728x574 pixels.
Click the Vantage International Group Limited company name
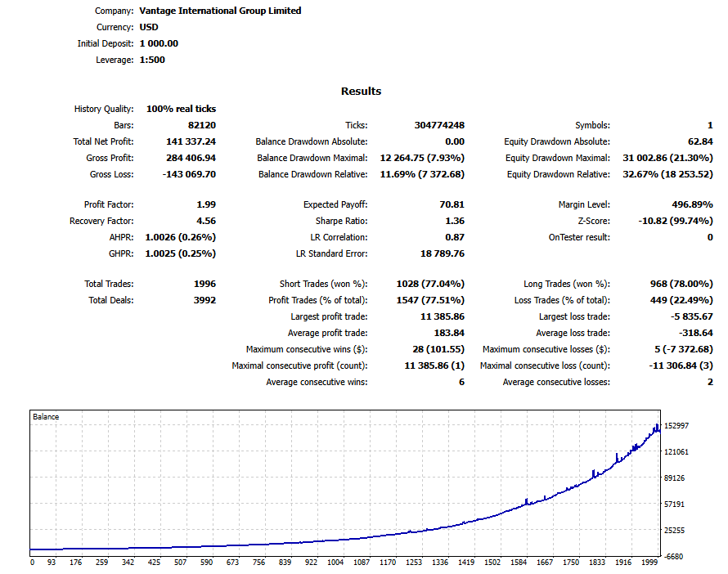point(219,11)
